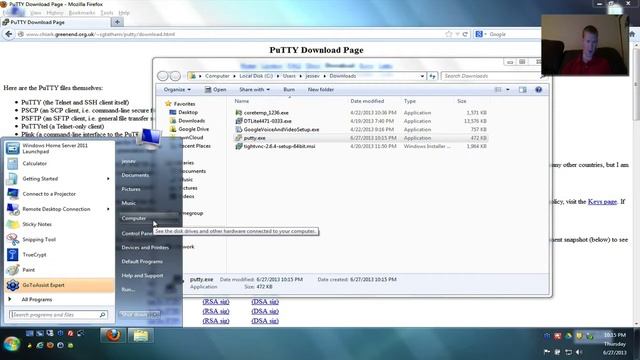Open Devices and Printers
This screenshot has width=640, height=360.
(145, 247)
